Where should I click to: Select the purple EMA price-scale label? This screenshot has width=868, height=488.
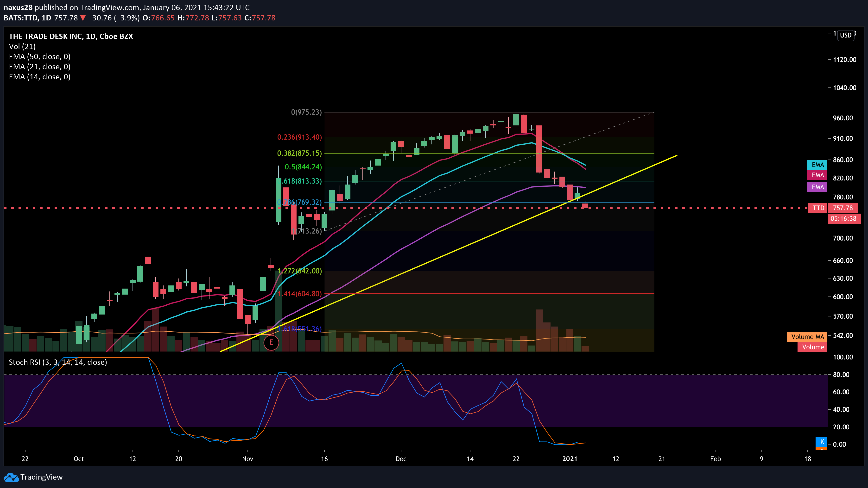click(x=817, y=187)
